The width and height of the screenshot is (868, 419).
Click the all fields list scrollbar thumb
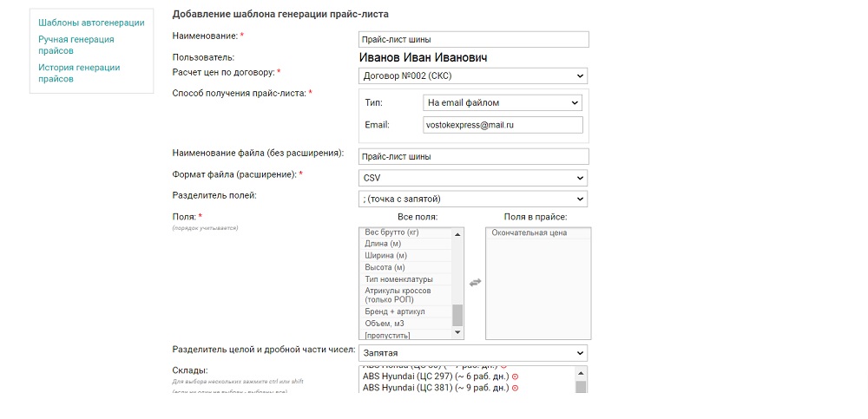(x=457, y=316)
